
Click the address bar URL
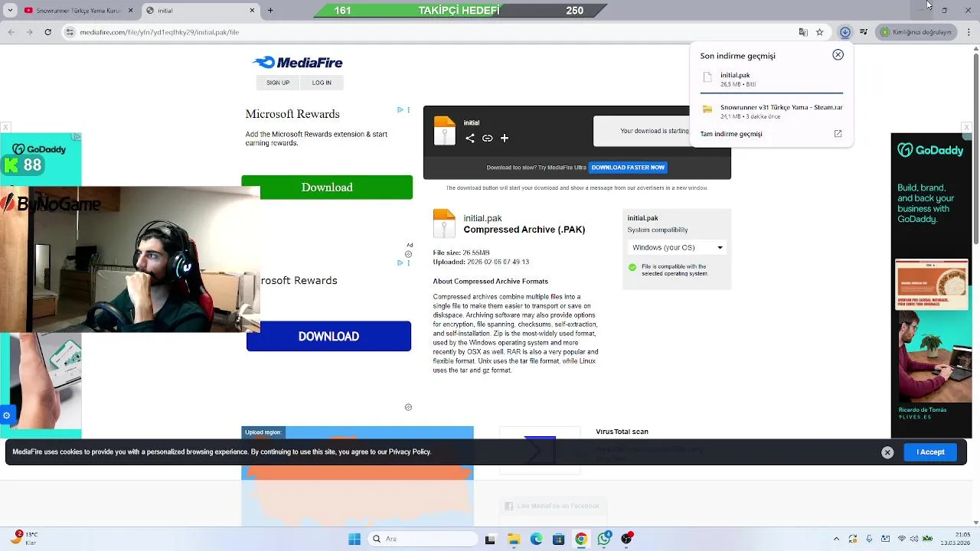tap(159, 32)
